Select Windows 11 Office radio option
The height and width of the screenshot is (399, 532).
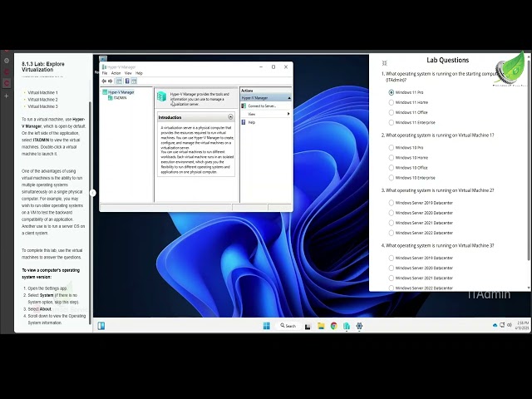coord(392,112)
